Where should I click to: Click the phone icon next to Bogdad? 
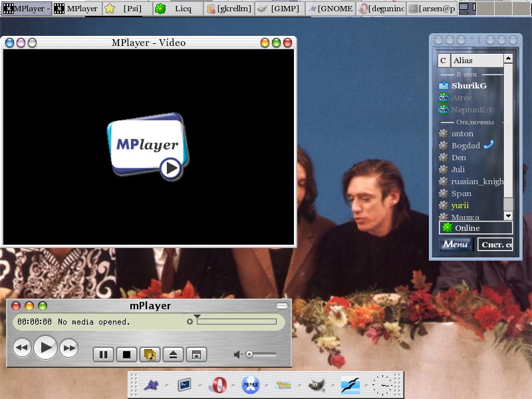point(489,145)
